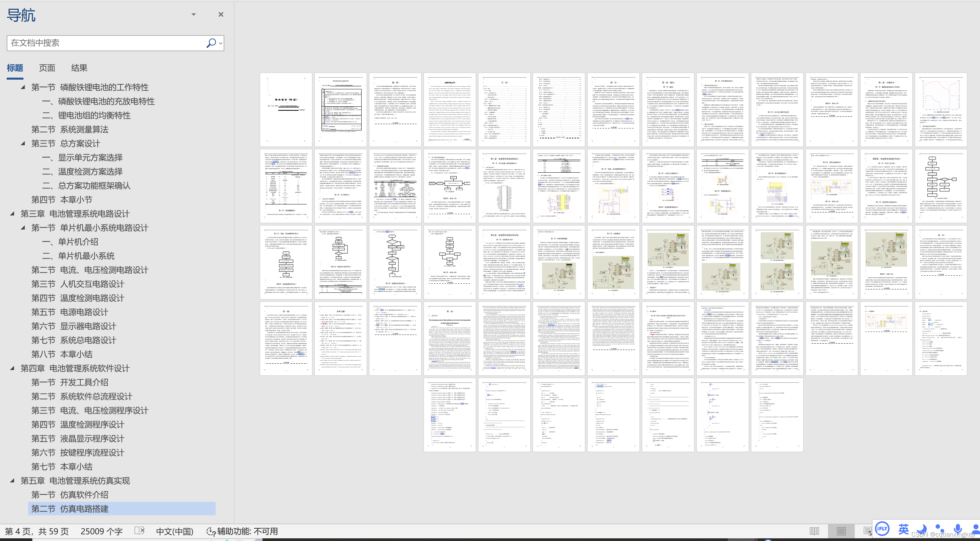Open the navigation pane options dropdown
The width and height of the screenshot is (980, 541).
tap(194, 14)
